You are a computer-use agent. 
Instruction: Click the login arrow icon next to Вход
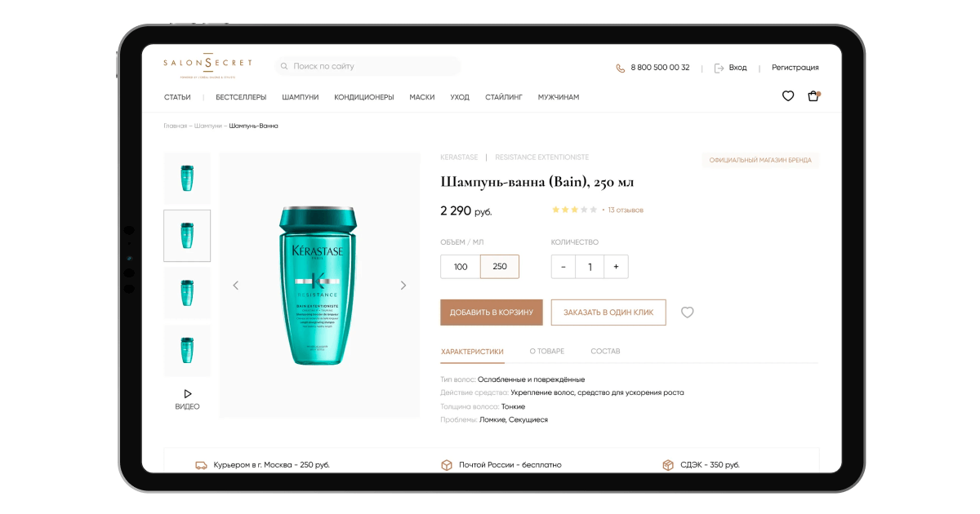tap(719, 68)
